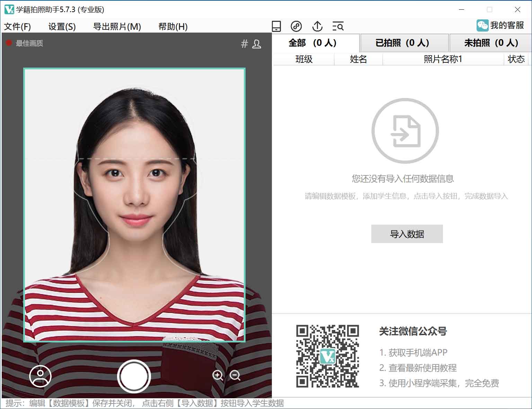This screenshot has width=532, height=409.
Task: Click the zoom out magnifier icon
Action: coord(235,376)
